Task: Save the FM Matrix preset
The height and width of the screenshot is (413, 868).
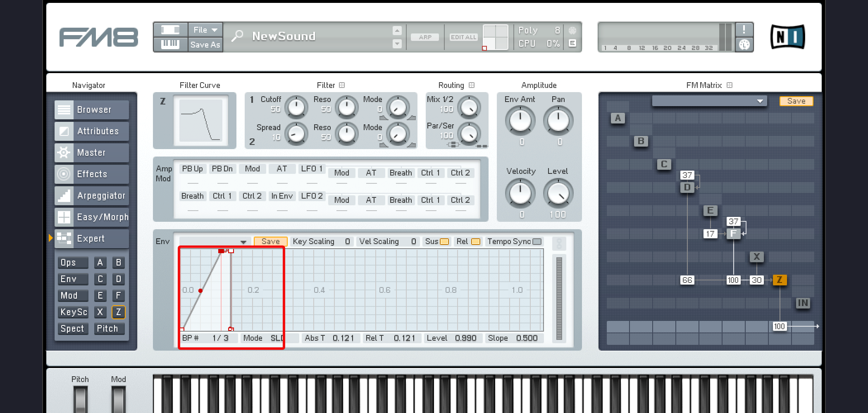Action: pos(796,101)
